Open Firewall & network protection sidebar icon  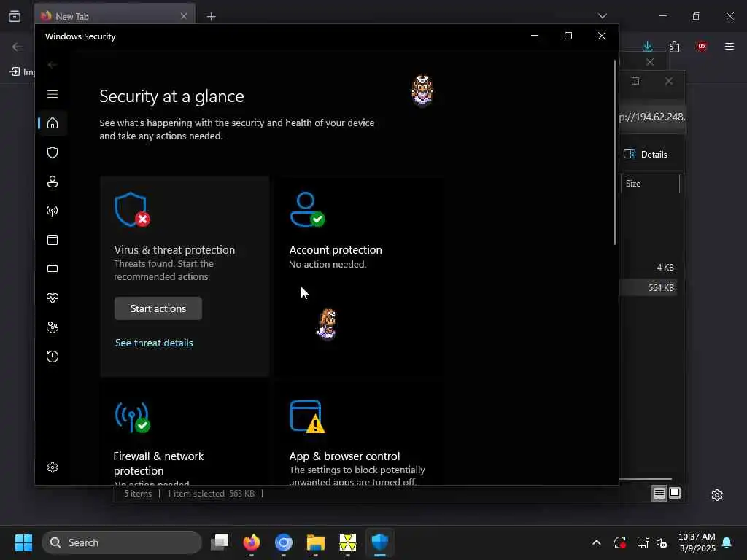pyautogui.click(x=53, y=211)
